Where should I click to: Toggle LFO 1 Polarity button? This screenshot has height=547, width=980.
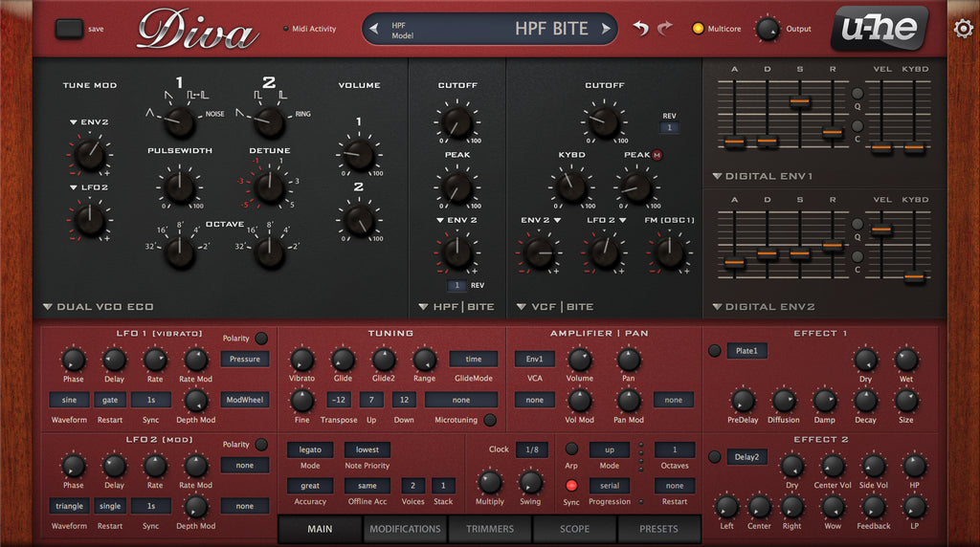261,338
